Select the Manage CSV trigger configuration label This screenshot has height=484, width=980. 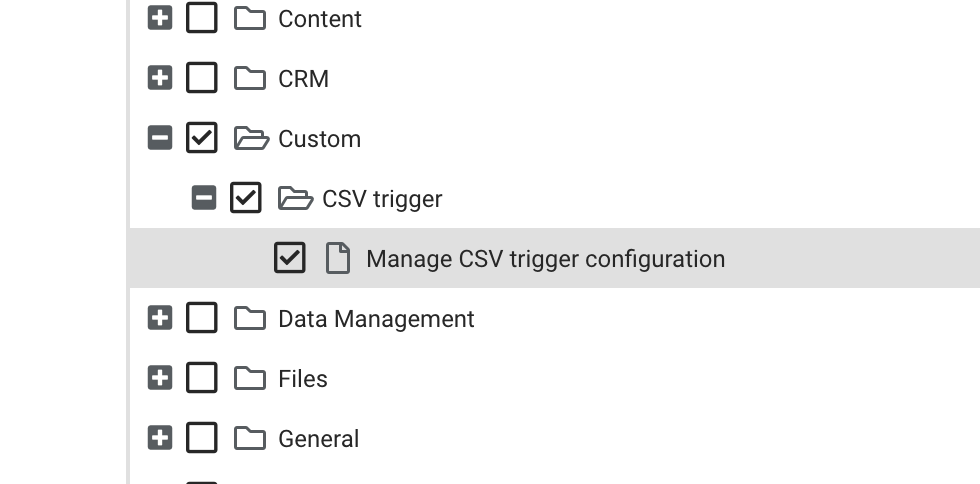(x=546, y=259)
